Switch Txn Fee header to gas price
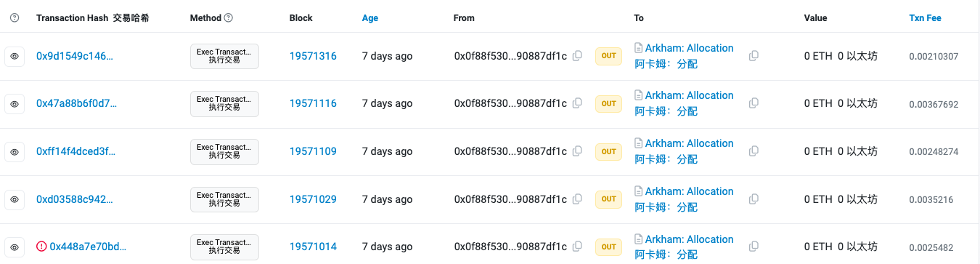 pos(925,17)
